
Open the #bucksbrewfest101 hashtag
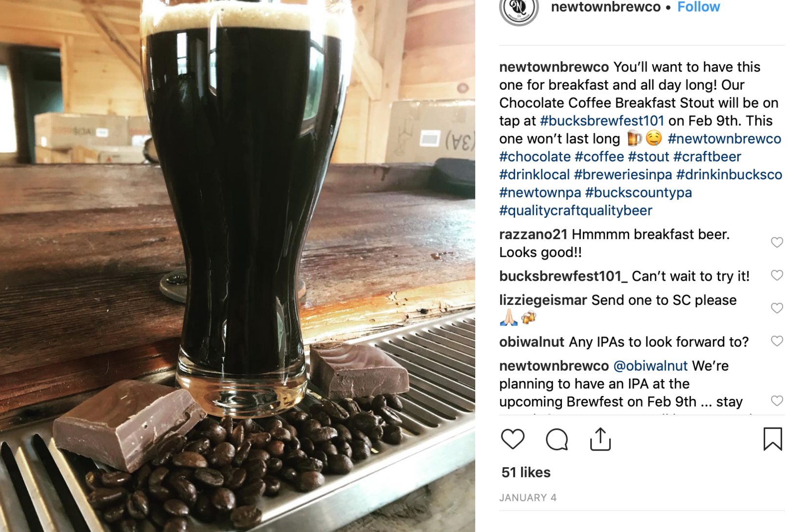point(602,121)
